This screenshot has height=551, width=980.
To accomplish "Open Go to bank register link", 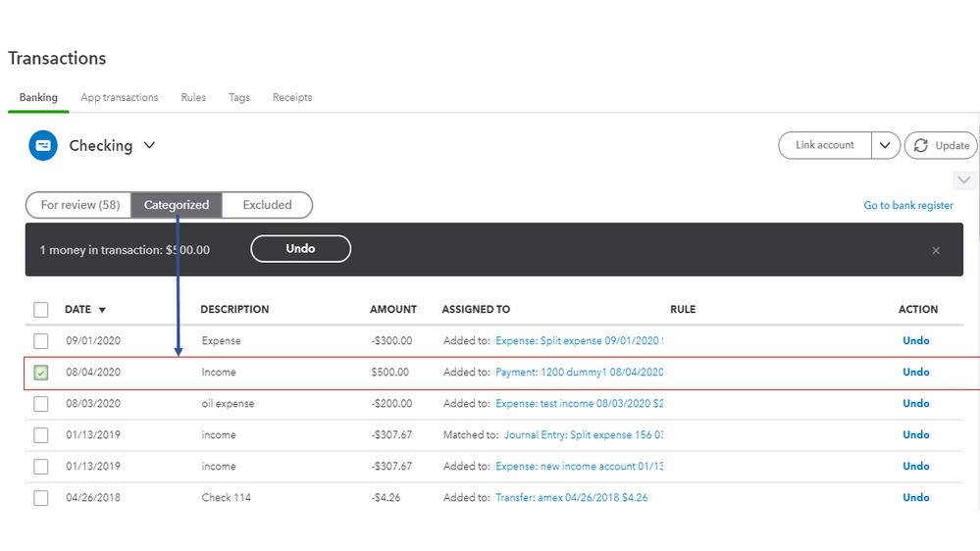I will [x=908, y=206].
